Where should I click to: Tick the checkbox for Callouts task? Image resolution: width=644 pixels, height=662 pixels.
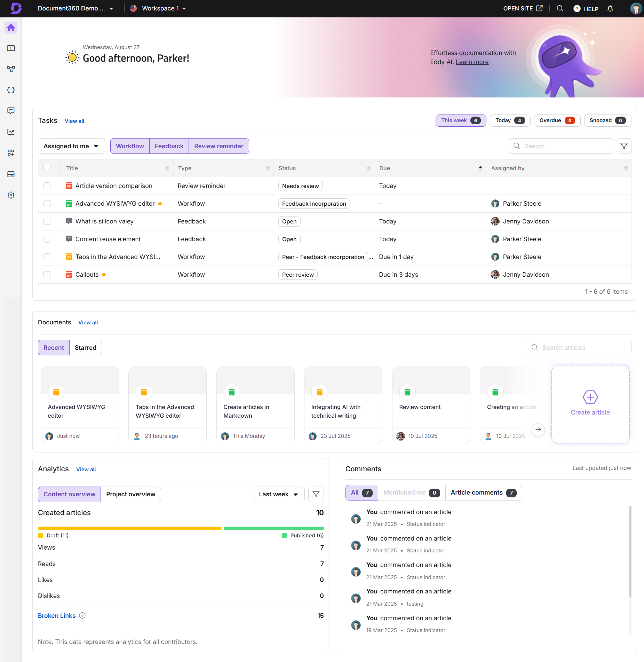pos(47,275)
